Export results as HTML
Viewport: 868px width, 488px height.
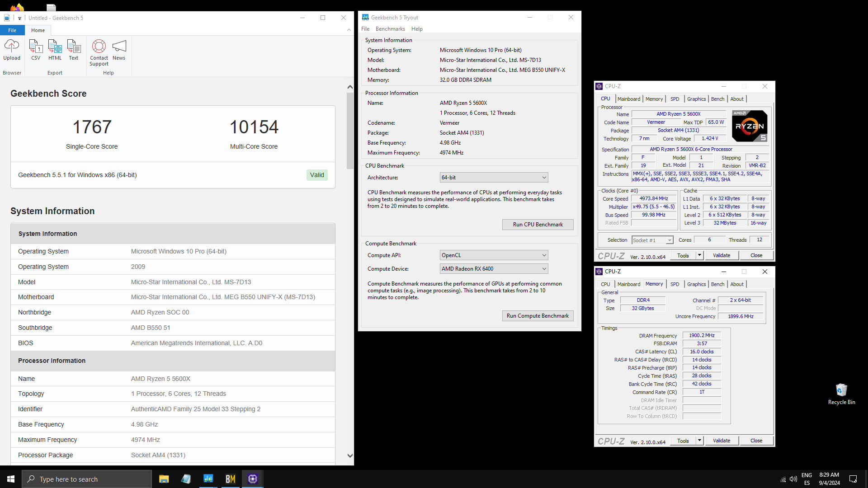55,50
